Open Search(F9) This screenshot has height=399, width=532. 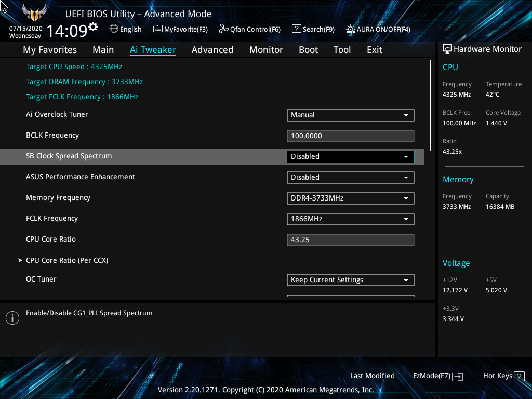pos(313,29)
